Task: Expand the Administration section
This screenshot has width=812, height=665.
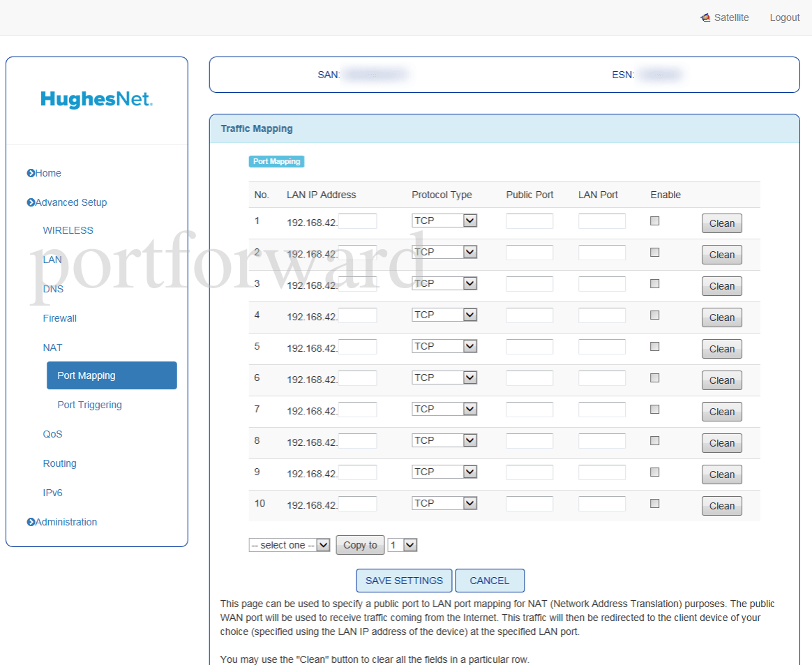Action: [64, 522]
